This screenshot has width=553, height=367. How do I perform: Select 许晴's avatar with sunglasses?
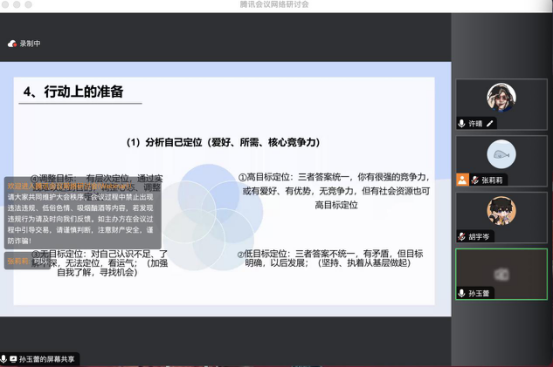tap(501, 97)
